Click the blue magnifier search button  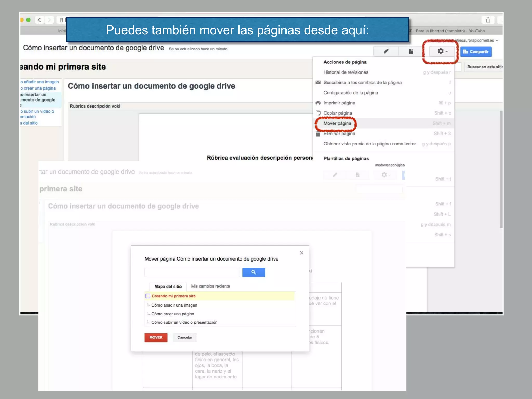tap(254, 272)
